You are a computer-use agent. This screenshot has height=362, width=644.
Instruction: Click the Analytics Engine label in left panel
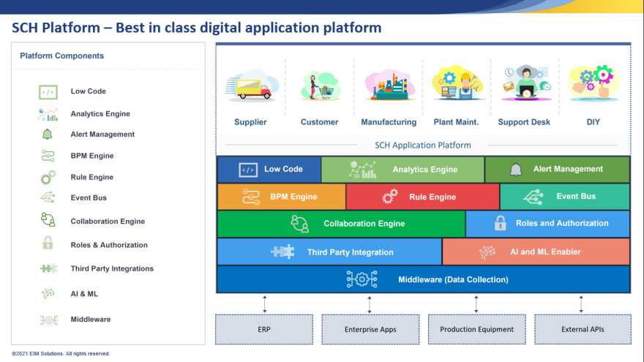click(x=100, y=114)
